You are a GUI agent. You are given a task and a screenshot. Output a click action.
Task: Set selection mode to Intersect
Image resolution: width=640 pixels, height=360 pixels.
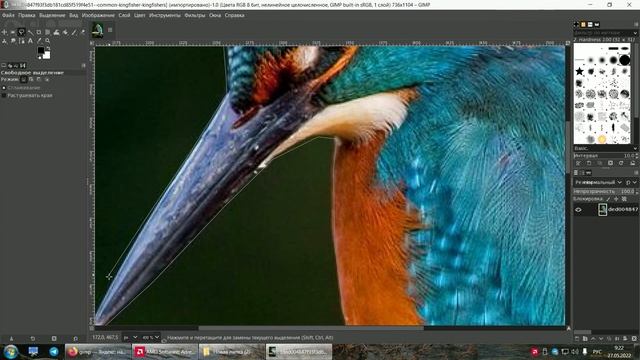click(x=47, y=80)
